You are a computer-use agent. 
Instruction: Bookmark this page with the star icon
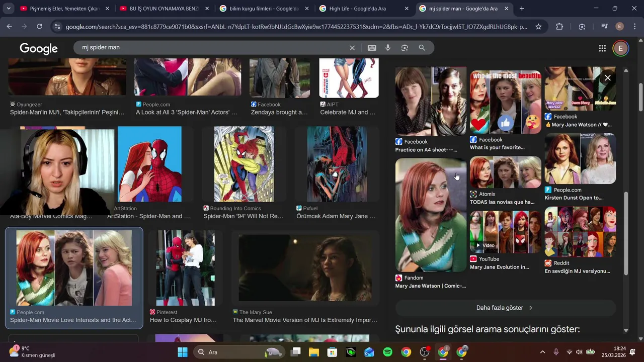point(538,27)
